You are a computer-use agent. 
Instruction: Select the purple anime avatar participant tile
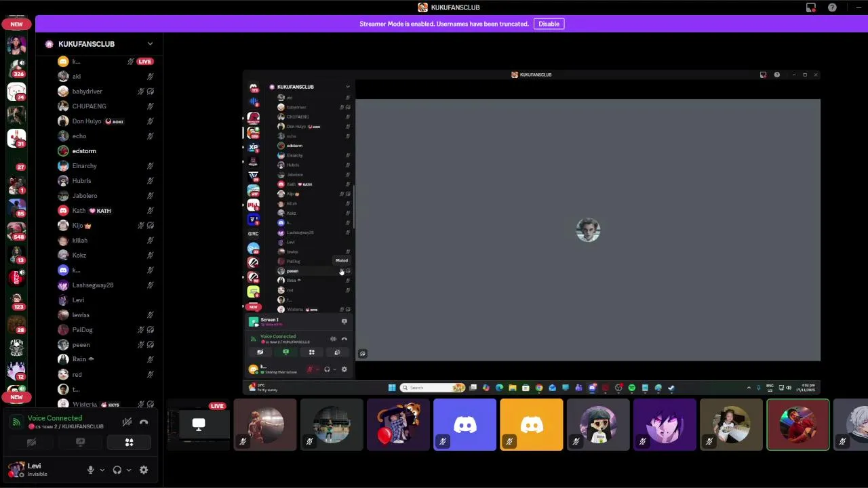pyautogui.click(x=665, y=425)
